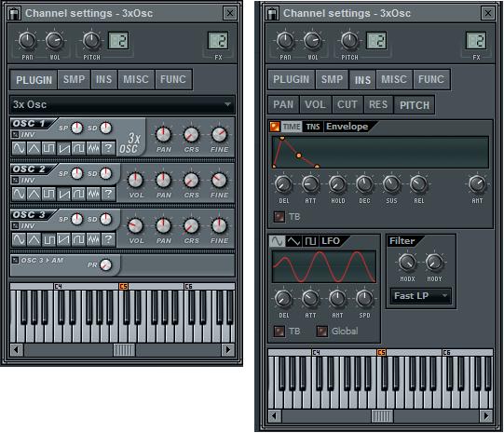Image resolution: width=504 pixels, height=433 pixels.
Task: Select saw wave shape for OSC 3
Action: coord(63,239)
